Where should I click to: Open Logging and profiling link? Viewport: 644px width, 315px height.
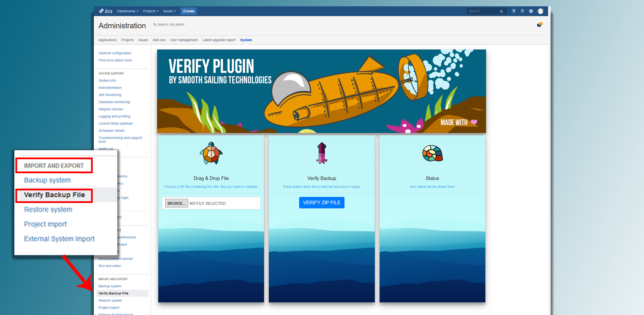[x=114, y=117]
